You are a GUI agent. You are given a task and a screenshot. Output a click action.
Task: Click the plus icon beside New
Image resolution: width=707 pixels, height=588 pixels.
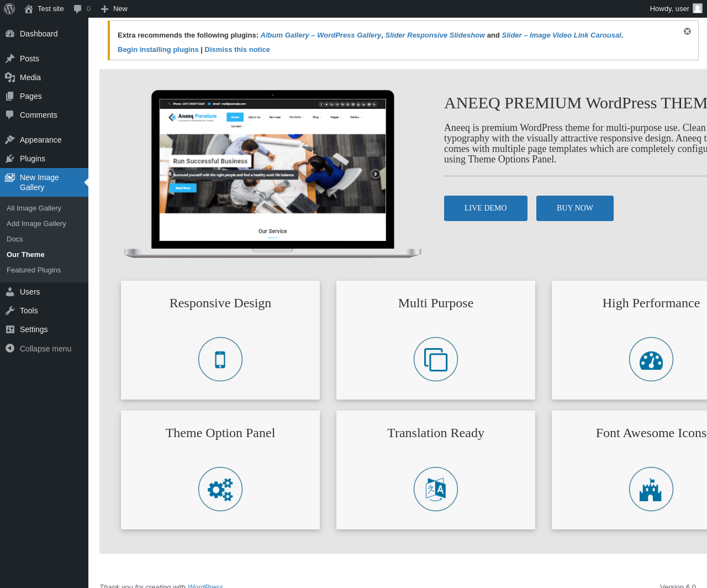coord(104,9)
